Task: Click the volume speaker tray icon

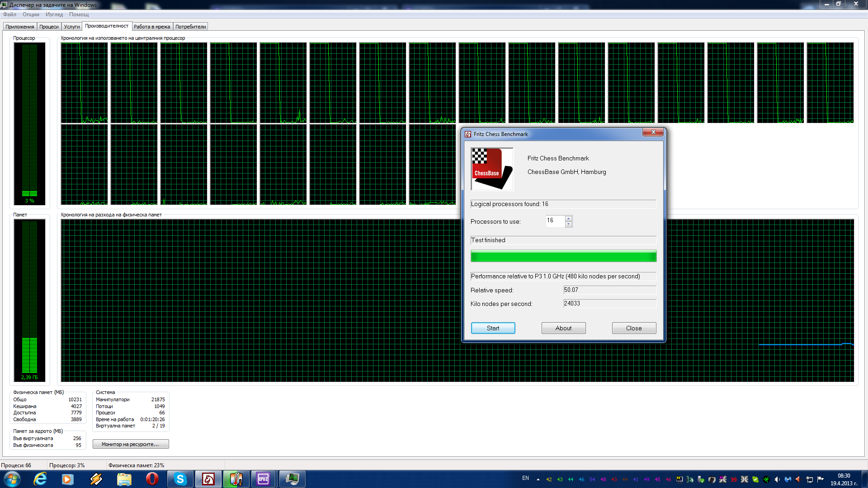Action: [777, 479]
